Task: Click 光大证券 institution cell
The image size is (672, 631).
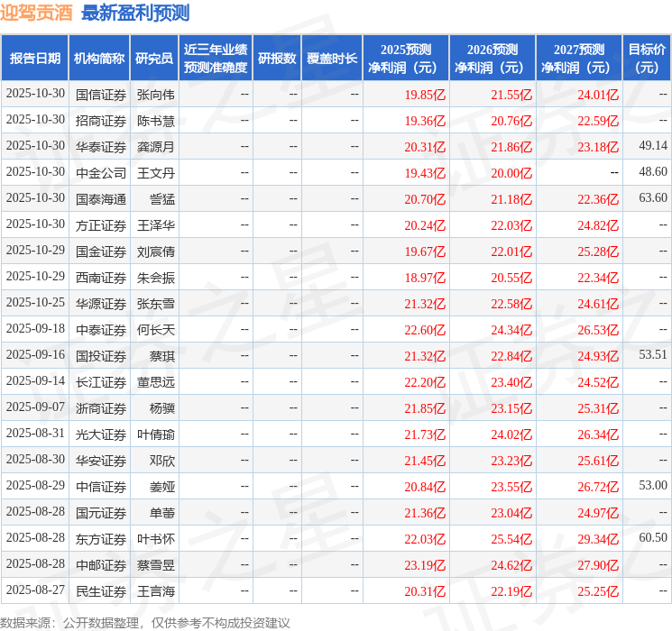Action: (x=101, y=434)
